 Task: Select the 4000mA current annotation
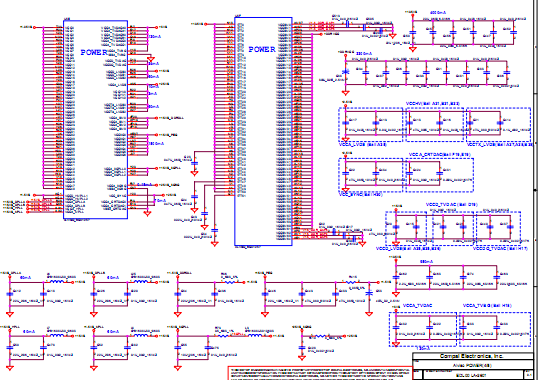coord(438,13)
